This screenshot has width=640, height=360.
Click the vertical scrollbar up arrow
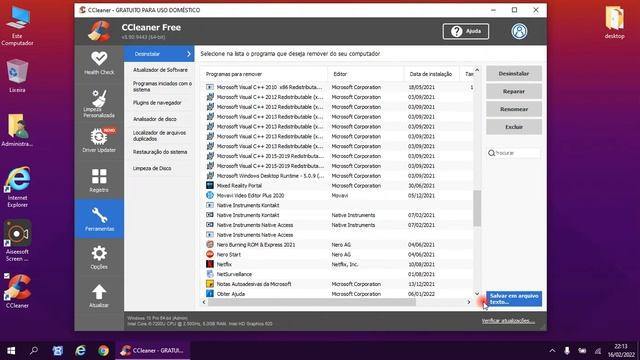[x=477, y=70]
